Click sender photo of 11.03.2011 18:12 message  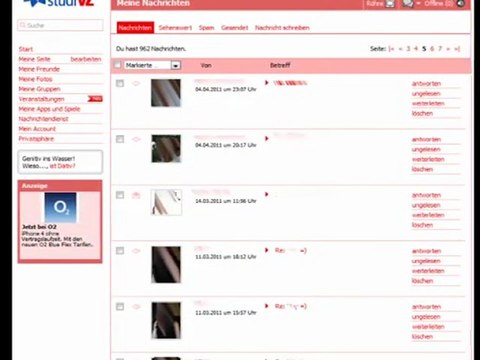(166, 265)
